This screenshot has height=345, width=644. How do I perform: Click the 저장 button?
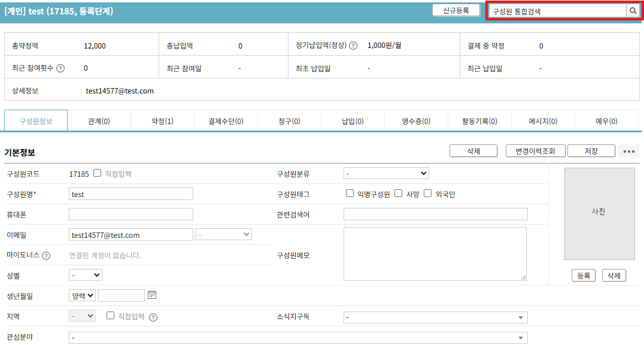[591, 151]
